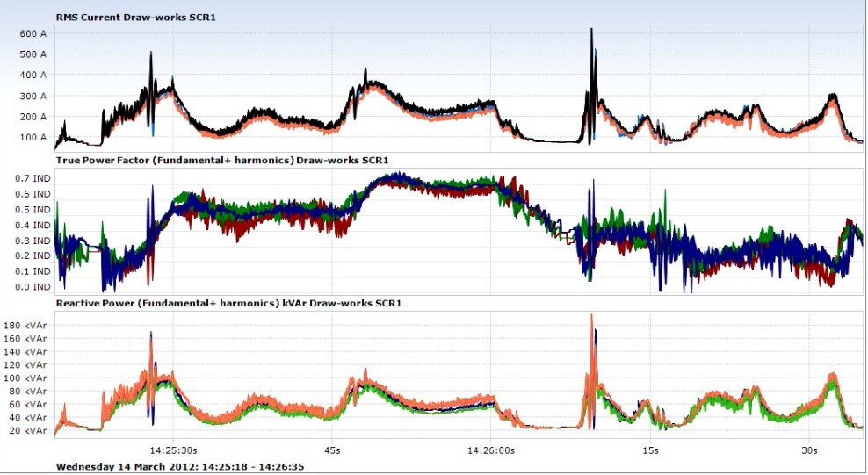Click the 0.2 IND axis label
Image resolution: width=868 pixels, height=475 pixels.
coord(33,255)
